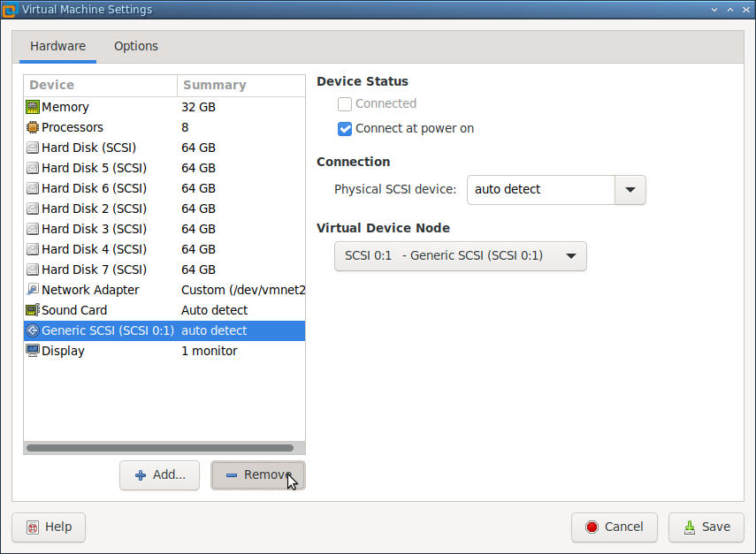
Task: Toggle the Connected checkbox
Action: pyautogui.click(x=345, y=104)
